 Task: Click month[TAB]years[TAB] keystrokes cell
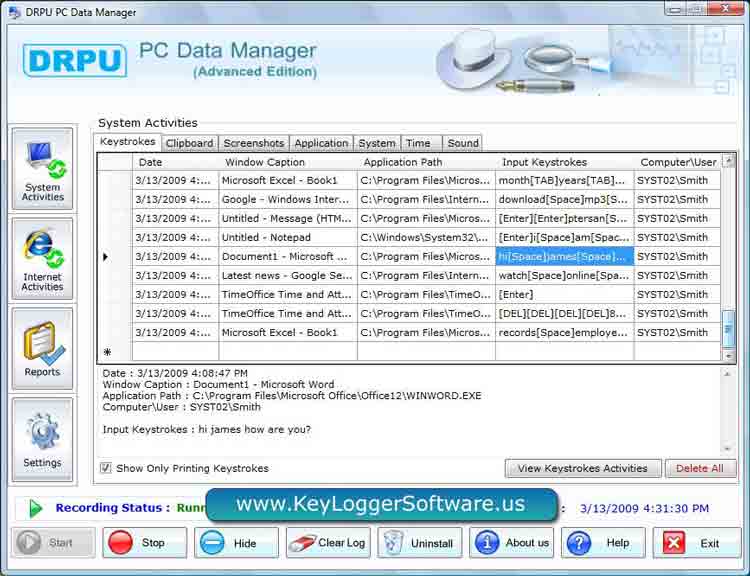pyautogui.click(x=564, y=180)
